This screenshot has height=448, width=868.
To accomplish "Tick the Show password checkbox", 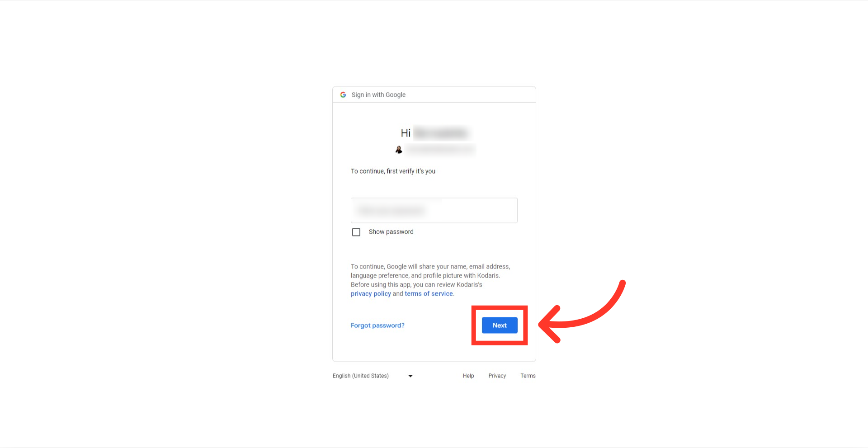I will pyautogui.click(x=356, y=232).
